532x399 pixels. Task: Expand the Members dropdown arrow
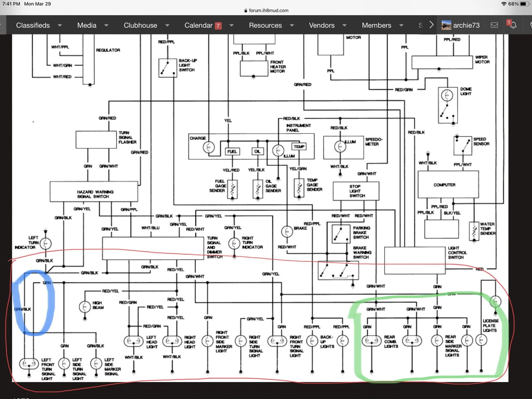(401, 25)
